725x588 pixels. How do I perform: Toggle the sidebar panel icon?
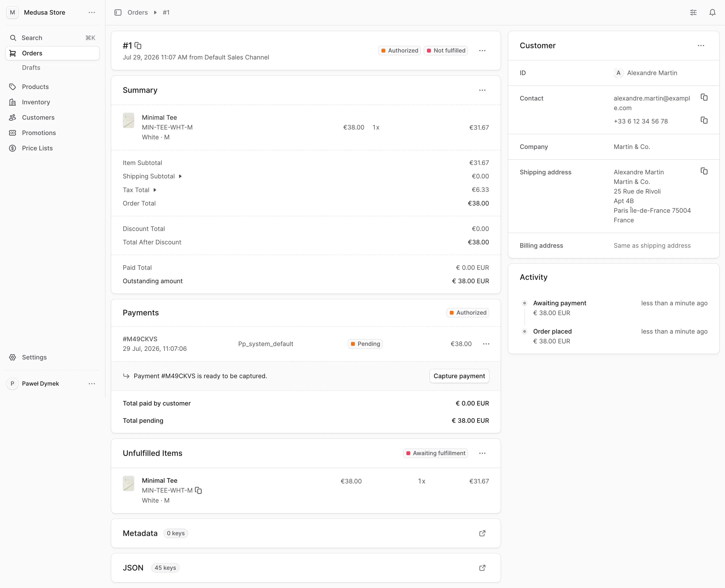pos(118,12)
